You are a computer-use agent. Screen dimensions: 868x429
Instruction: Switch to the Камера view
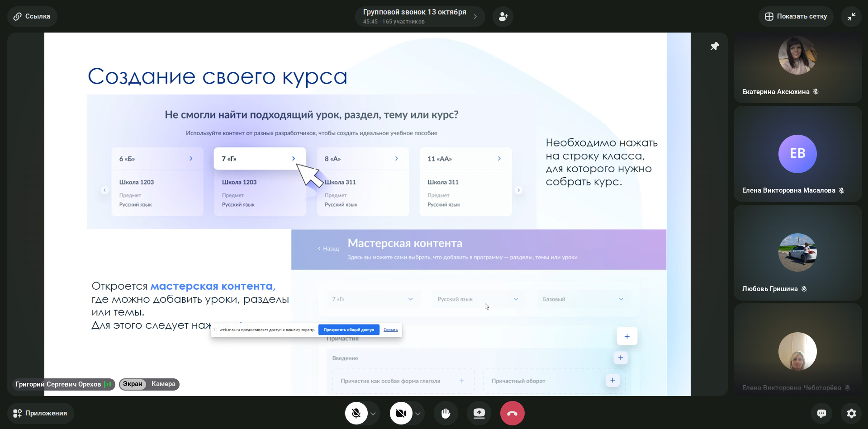click(x=163, y=384)
